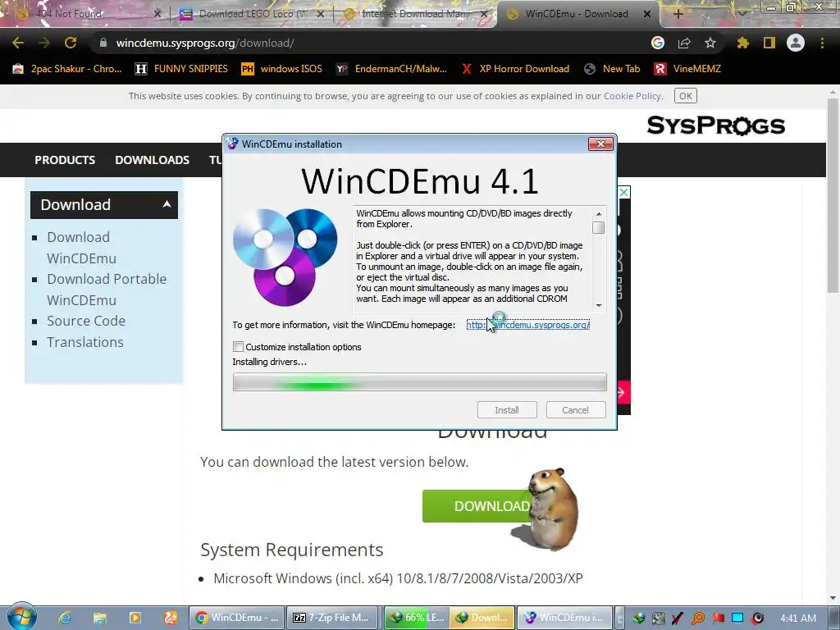Close the Download LEGO Loco tab

tap(321, 14)
